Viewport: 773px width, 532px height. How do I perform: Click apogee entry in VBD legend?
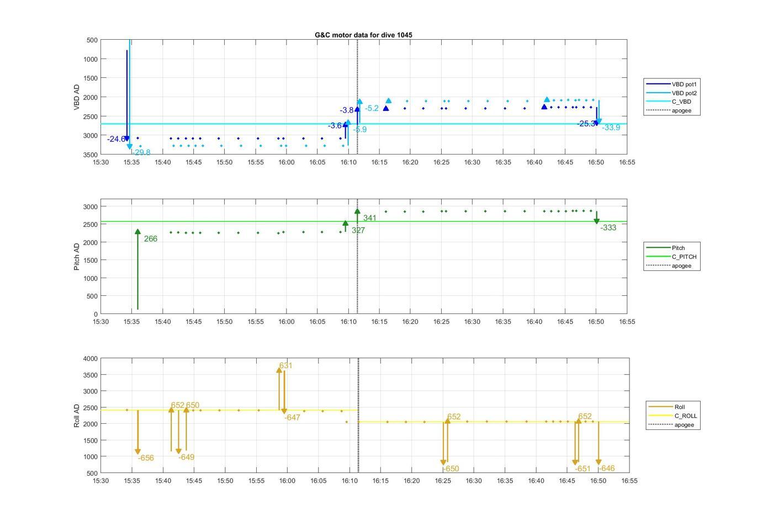[x=669, y=110]
